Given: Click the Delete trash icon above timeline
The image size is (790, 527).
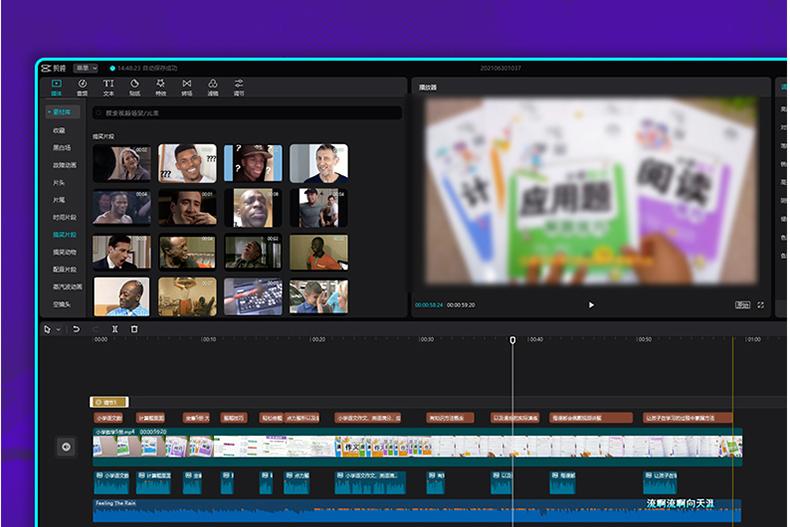Looking at the screenshot, I should (x=134, y=329).
